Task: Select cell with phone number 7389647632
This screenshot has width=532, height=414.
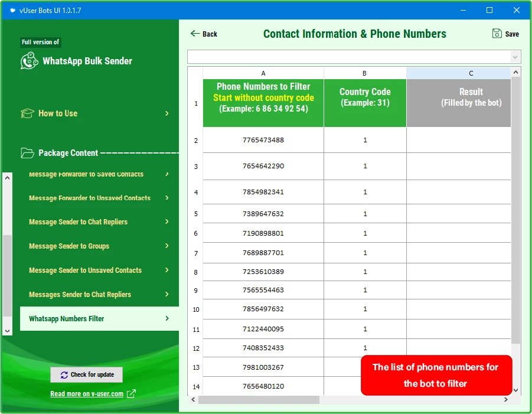Action: (x=263, y=214)
